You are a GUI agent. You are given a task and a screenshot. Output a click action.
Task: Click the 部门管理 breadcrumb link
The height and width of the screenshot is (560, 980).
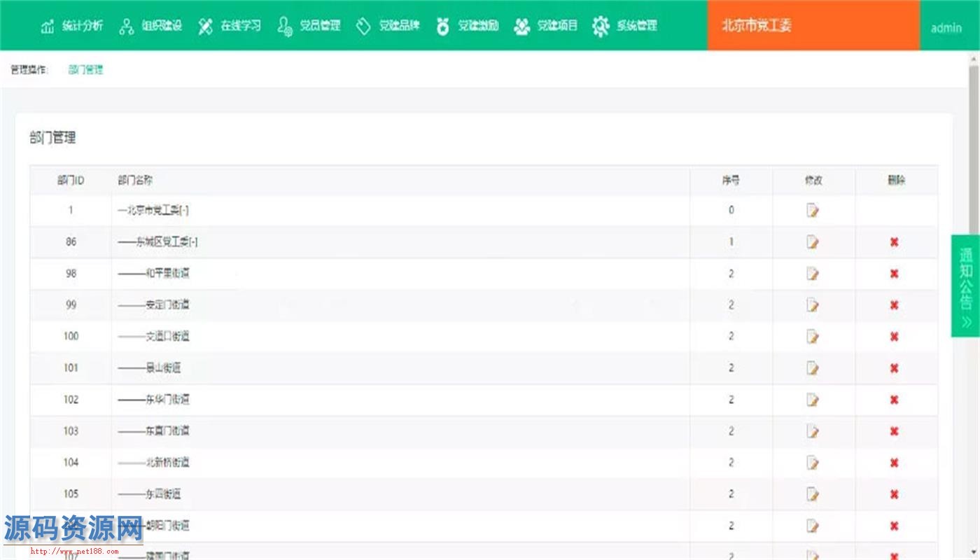point(85,69)
